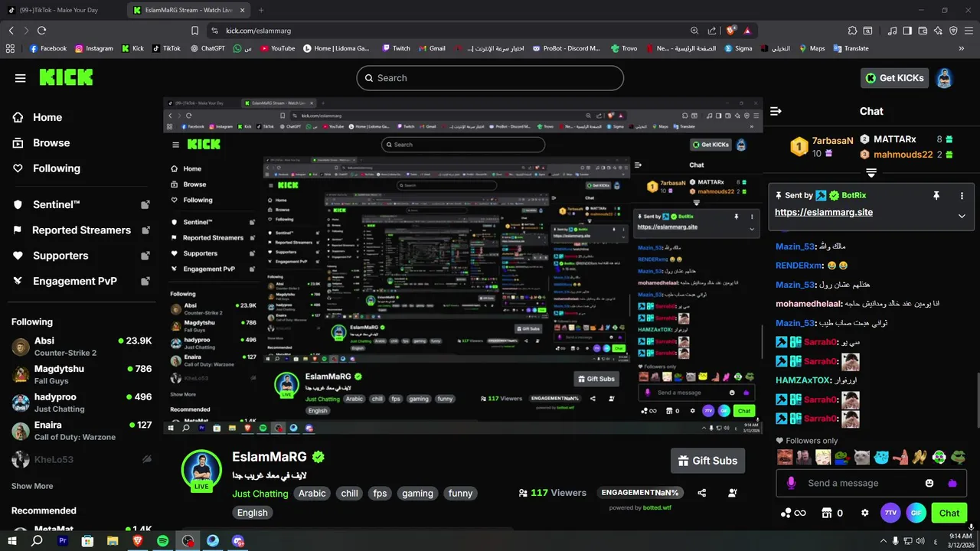This screenshot has height=551, width=980.
Task: Click 7arbasaN top gifter name
Action: click(x=832, y=141)
